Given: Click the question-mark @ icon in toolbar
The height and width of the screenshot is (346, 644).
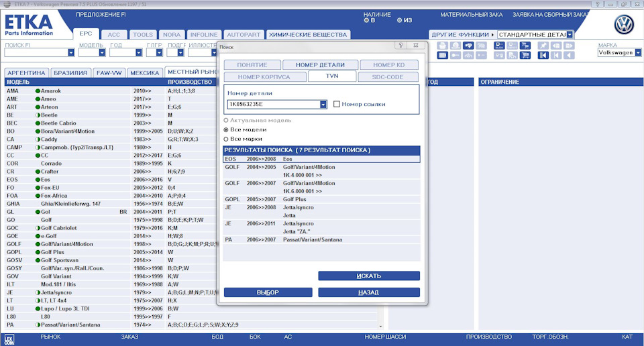Looking at the screenshot, I should pos(481,46).
